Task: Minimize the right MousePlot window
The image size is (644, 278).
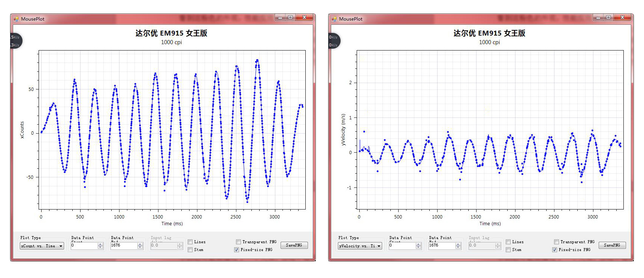Action: [x=598, y=18]
